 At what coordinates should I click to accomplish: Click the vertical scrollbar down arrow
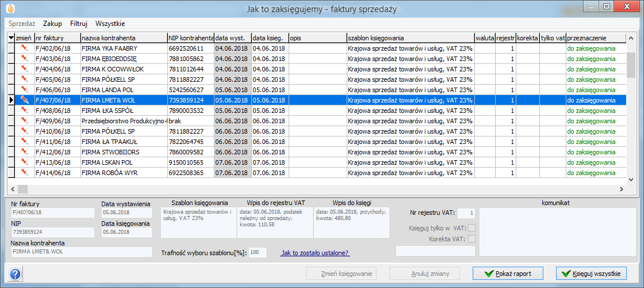pos(631,178)
